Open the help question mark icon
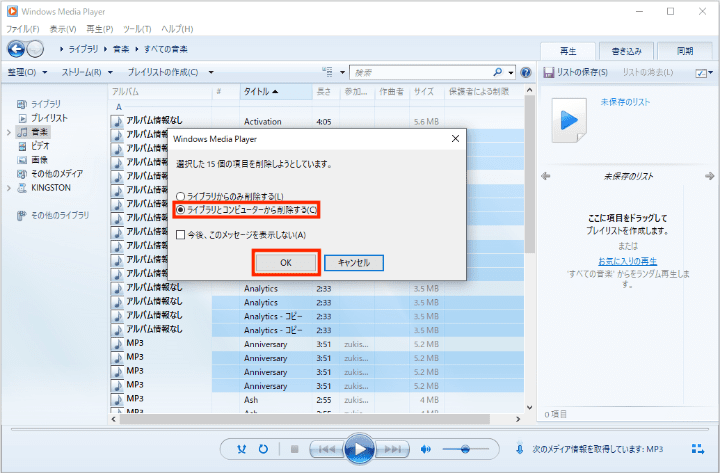 click(x=526, y=72)
